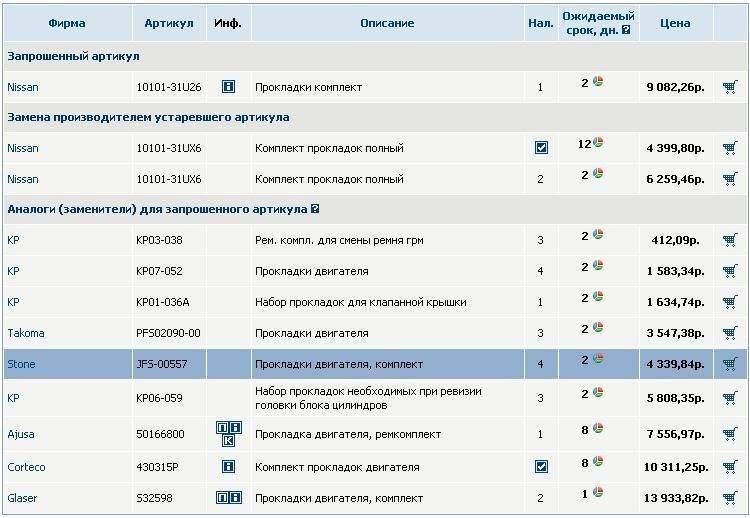Open help icon beside Ожидаемый срок header
Image resolution: width=750 pixels, height=518 pixels.
click(626, 30)
